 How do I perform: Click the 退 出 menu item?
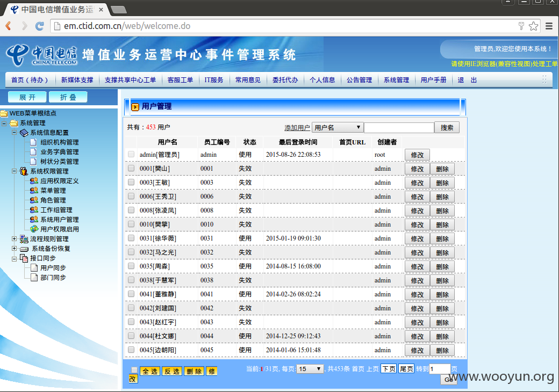pos(467,80)
